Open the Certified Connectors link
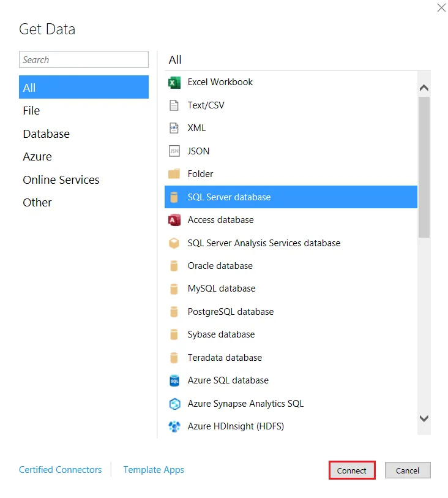Screen dimensions: 448x498 pyautogui.click(x=61, y=470)
